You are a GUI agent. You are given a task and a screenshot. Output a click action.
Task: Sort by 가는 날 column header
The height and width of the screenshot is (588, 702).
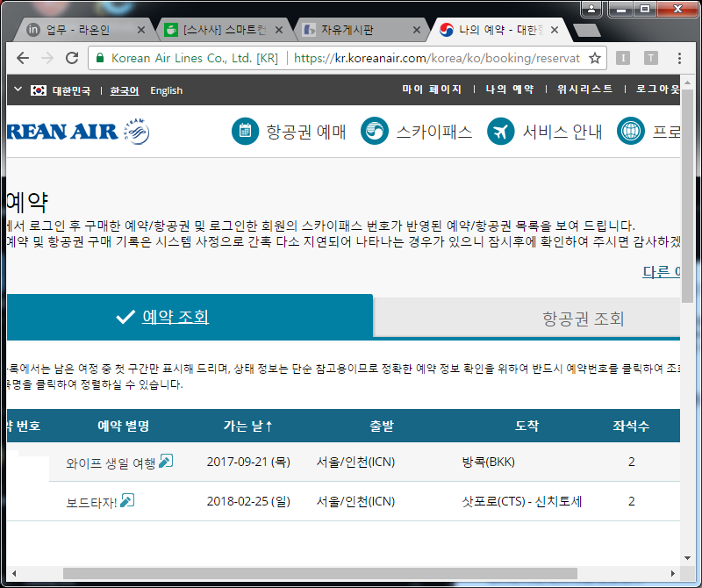click(x=248, y=426)
